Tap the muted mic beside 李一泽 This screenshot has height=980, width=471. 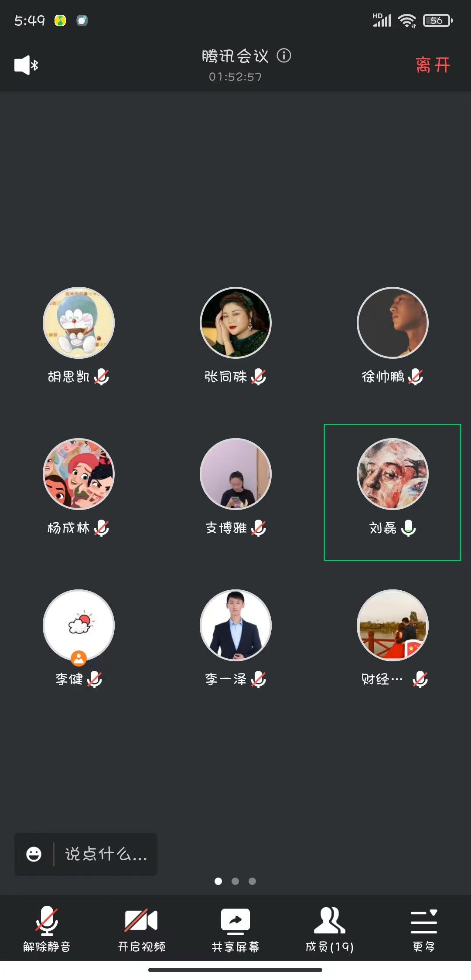259,679
